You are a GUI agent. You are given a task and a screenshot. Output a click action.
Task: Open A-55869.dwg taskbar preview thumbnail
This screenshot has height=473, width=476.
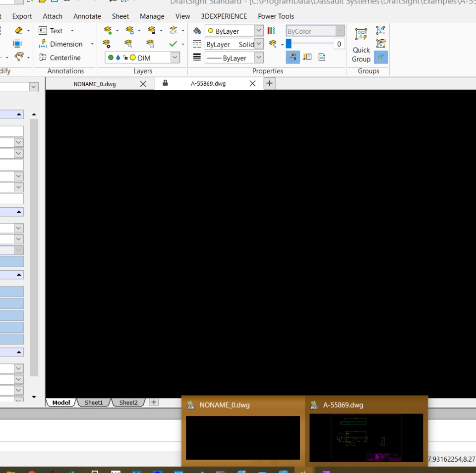(x=366, y=437)
